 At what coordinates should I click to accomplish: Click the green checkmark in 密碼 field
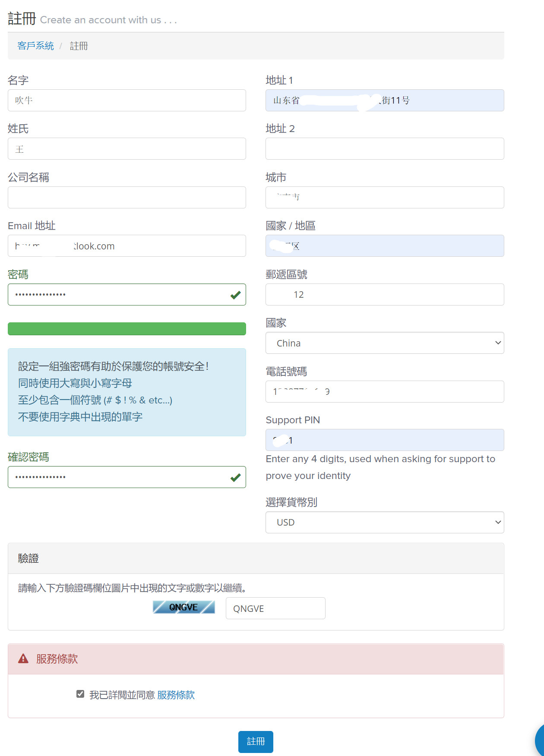coord(235,295)
